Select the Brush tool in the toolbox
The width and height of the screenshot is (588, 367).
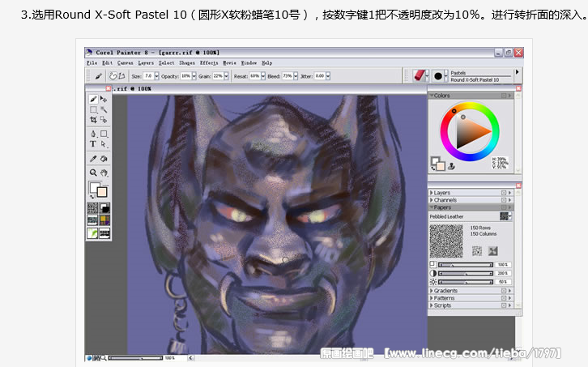coord(93,99)
